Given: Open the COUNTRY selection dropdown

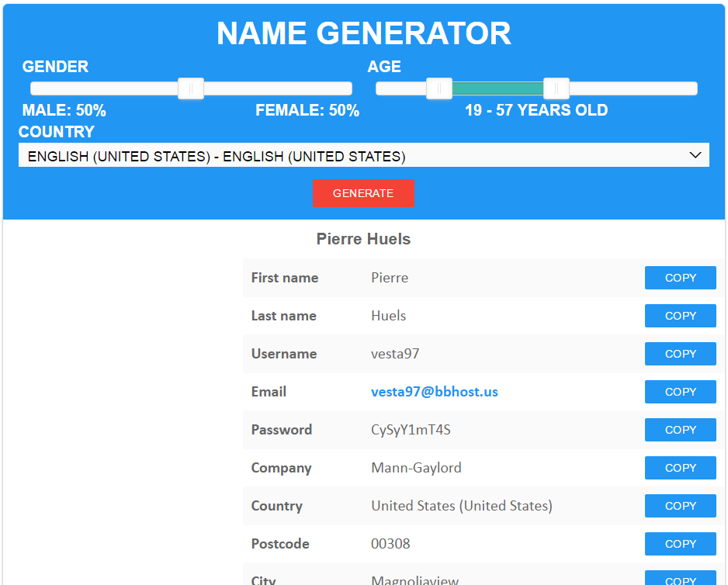Looking at the screenshot, I should click(x=363, y=154).
